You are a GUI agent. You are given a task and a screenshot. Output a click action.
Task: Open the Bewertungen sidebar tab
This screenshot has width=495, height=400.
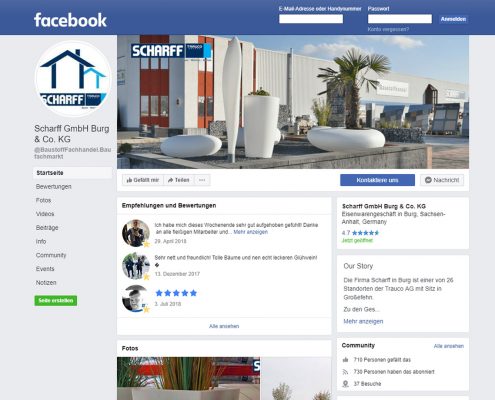(54, 187)
